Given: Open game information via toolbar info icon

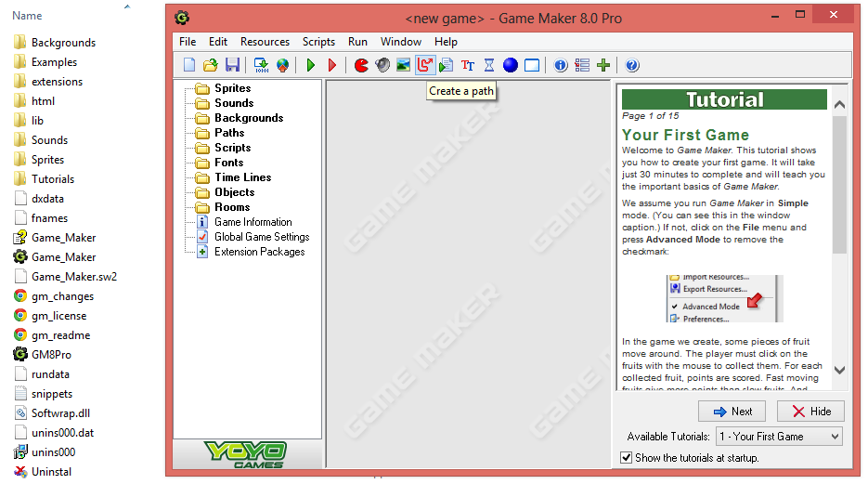Looking at the screenshot, I should tap(560, 65).
